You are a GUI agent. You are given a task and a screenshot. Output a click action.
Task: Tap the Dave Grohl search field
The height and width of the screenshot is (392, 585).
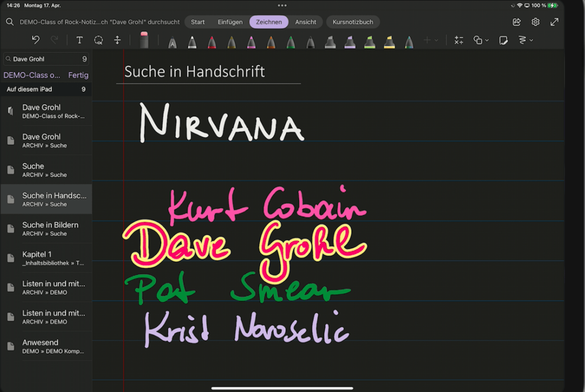(x=46, y=59)
